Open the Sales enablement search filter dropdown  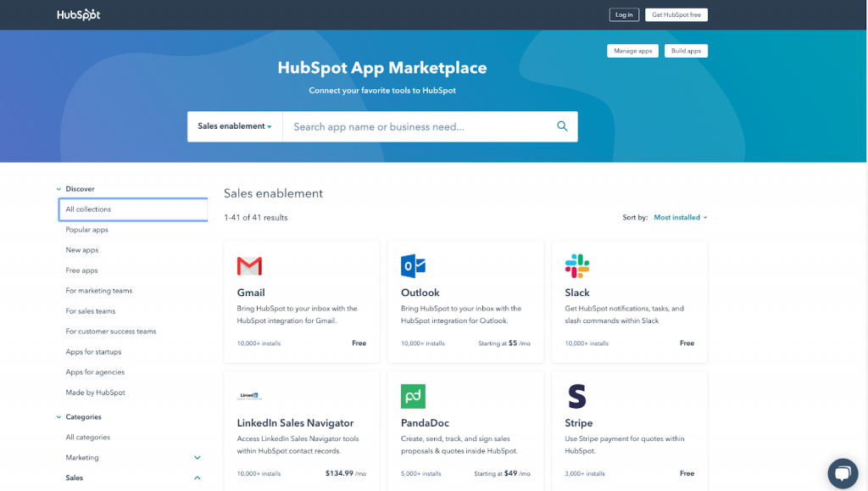click(235, 126)
